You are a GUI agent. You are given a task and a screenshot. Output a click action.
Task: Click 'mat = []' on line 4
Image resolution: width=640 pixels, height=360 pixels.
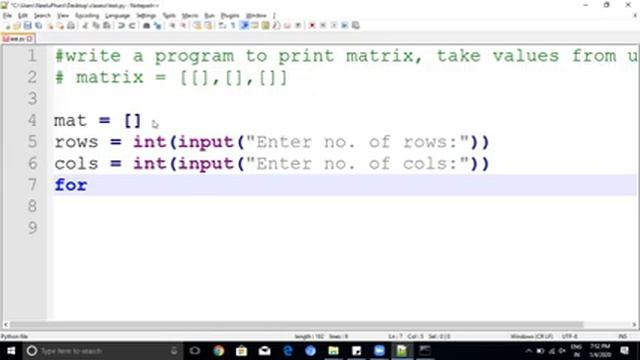coord(98,121)
